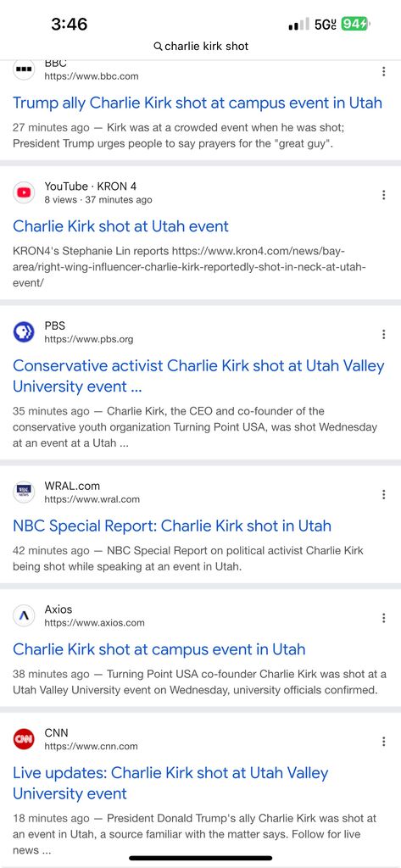
Task: Open three-dot menu for the CNN result
Action: pyautogui.click(x=383, y=741)
